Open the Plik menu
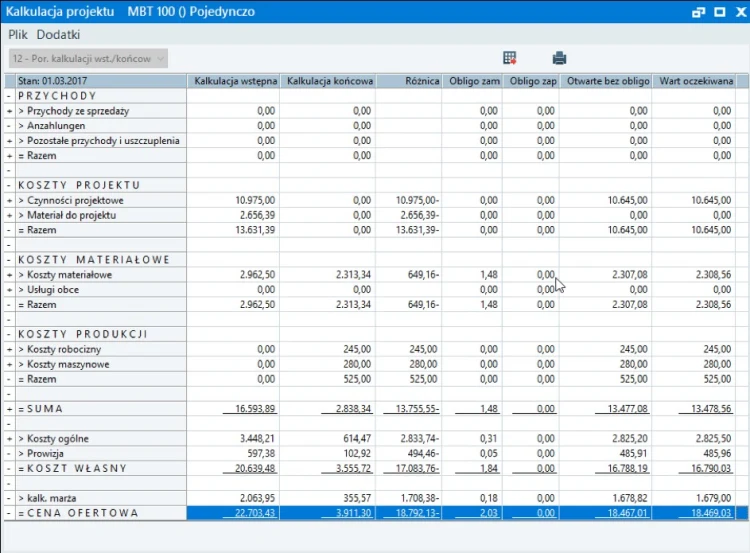Viewport: 750px width, 553px height. (18, 34)
